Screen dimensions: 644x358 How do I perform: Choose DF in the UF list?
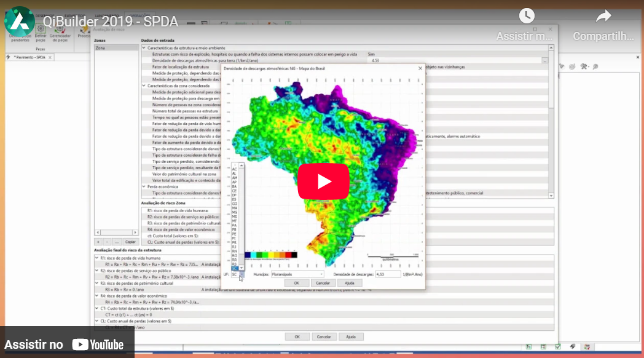click(x=235, y=195)
